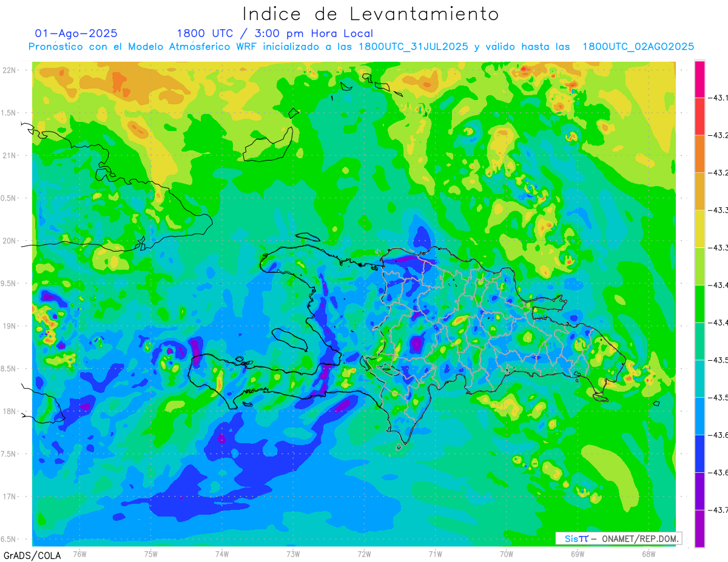Viewport: 728px width, 562px height.
Task: Click the '76W' longitude label
Action: (x=79, y=554)
